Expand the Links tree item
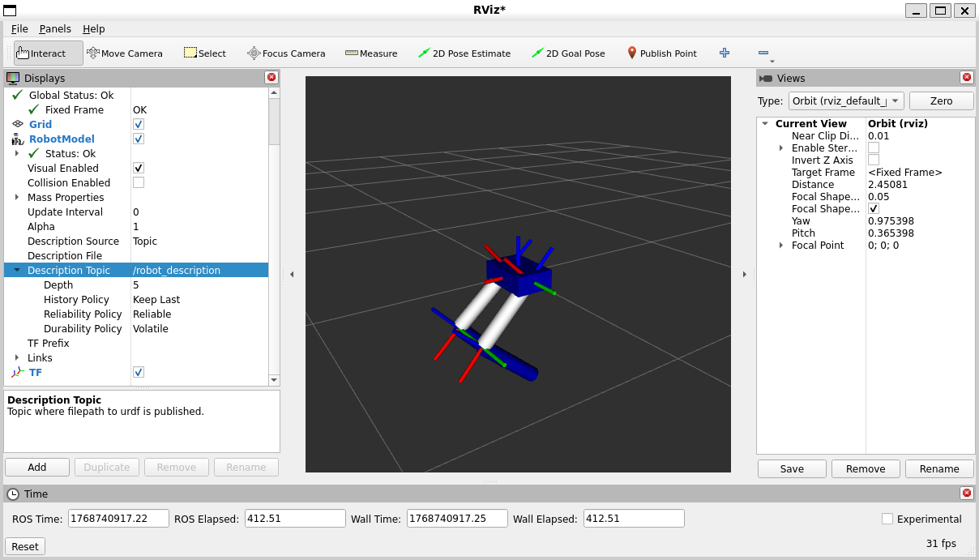This screenshot has height=560, width=979. tap(17, 357)
